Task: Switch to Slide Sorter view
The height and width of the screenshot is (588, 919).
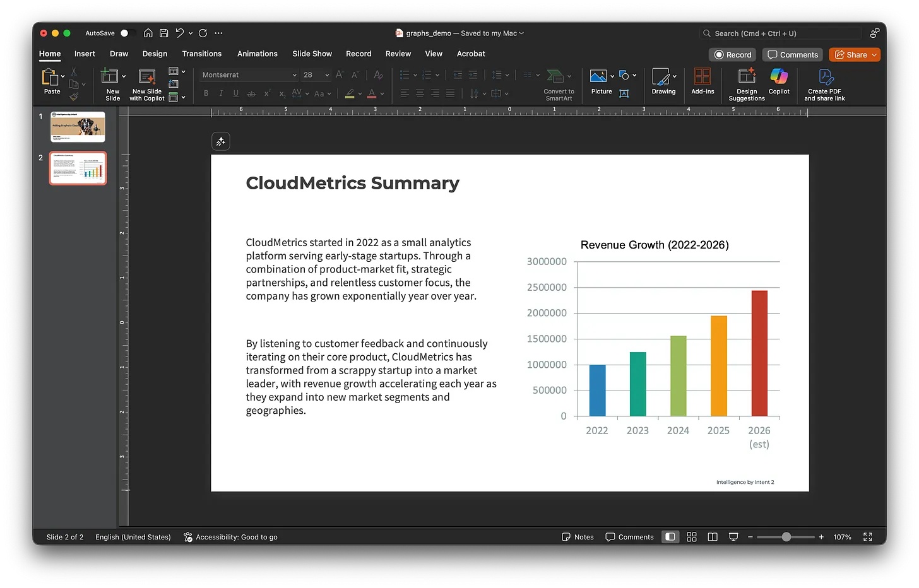Action: tap(692, 537)
